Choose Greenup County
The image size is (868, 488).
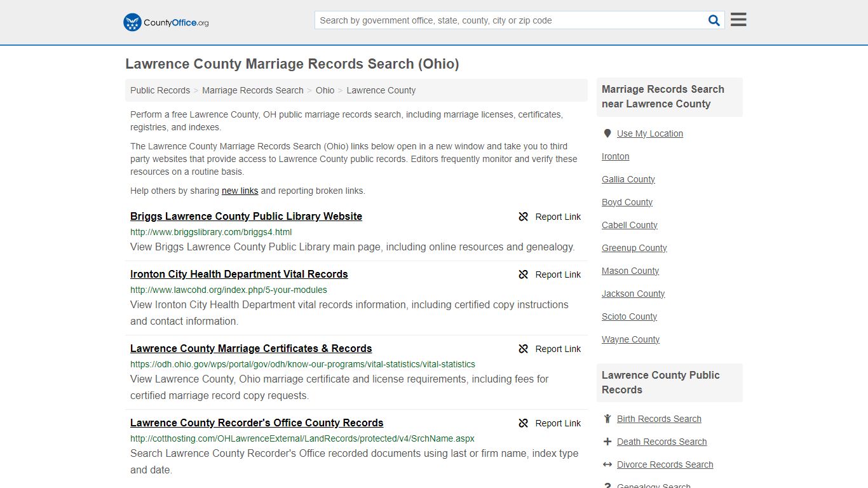pos(634,248)
